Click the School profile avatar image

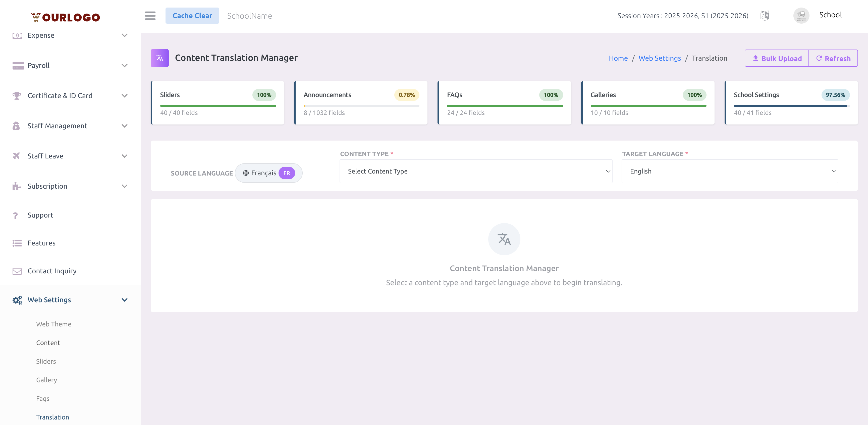pyautogui.click(x=801, y=15)
